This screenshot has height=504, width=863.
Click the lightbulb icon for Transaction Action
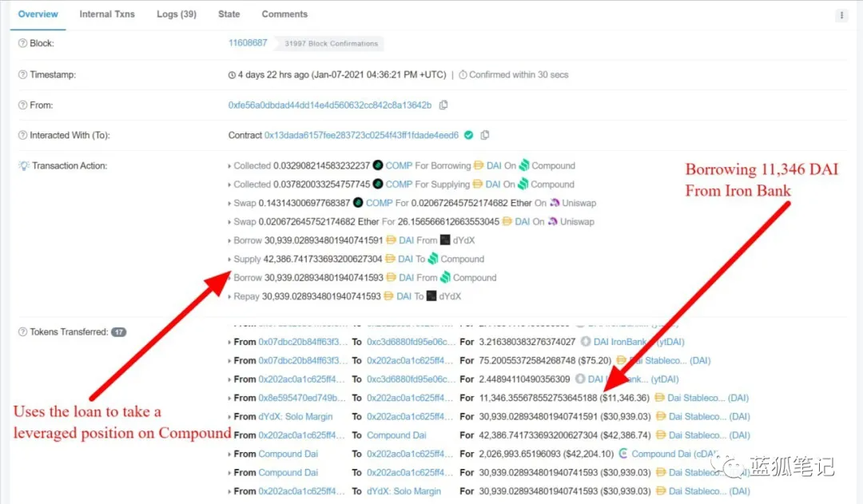click(x=23, y=166)
